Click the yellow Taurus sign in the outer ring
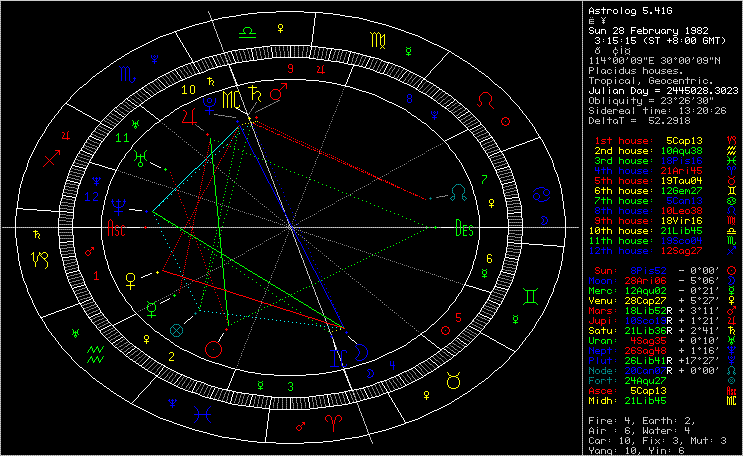Image resolution: width=743 pixels, height=456 pixels. pos(453,381)
